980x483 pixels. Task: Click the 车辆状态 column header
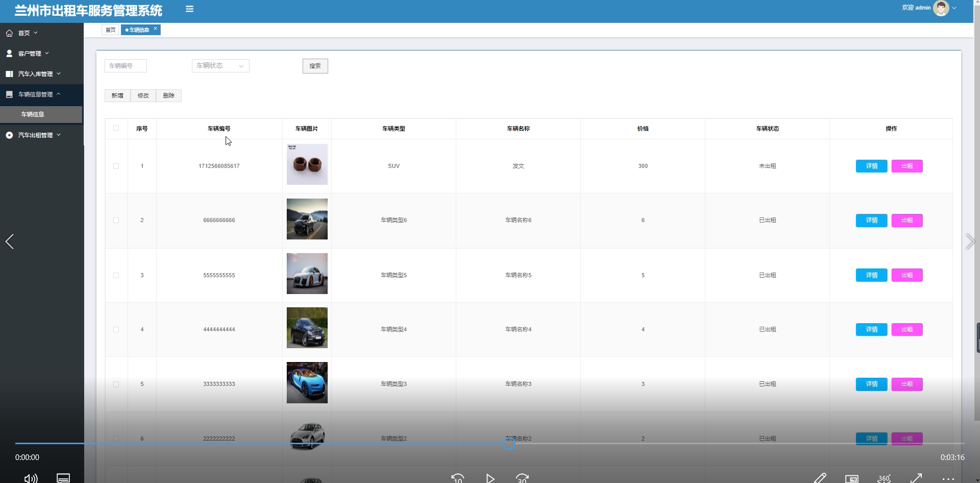(768, 129)
